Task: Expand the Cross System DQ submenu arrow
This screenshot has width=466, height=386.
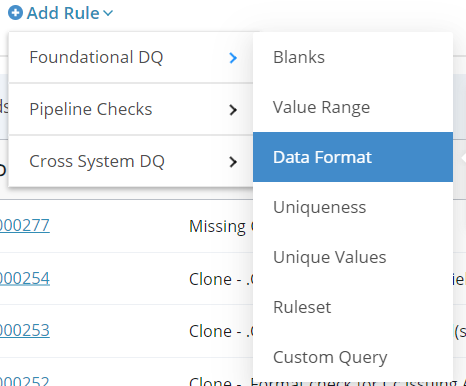Action: pyautogui.click(x=233, y=162)
